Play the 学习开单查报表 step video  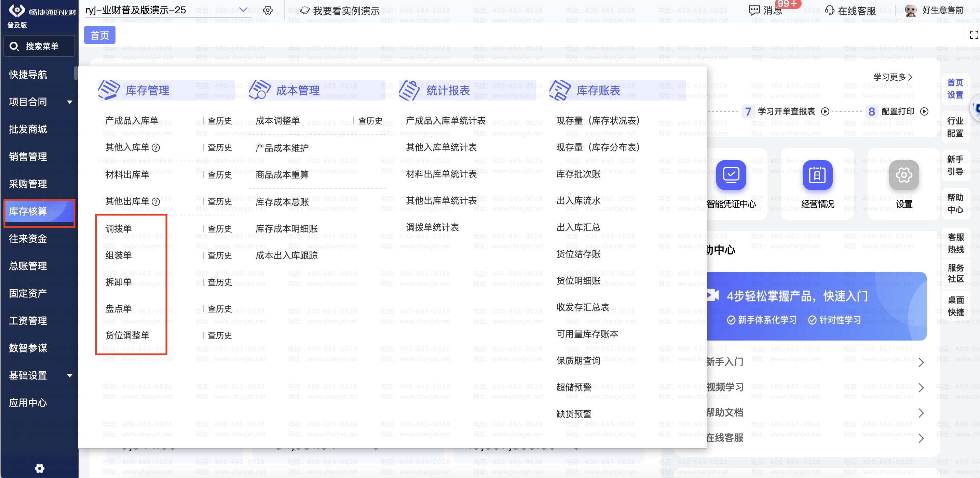click(x=825, y=111)
